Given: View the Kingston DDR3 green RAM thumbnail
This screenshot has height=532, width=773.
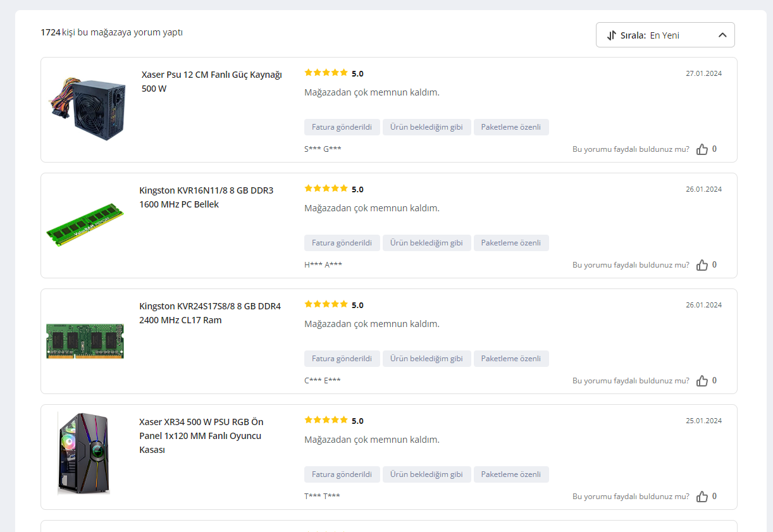Looking at the screenshot, I should [85, 225].
